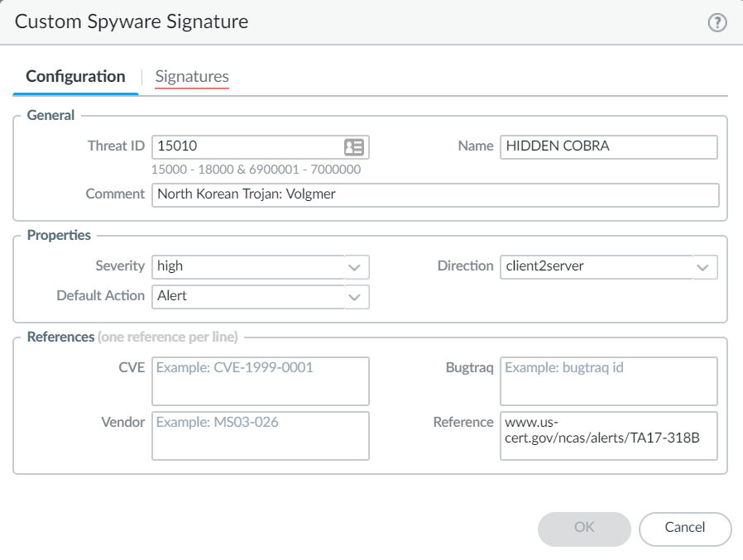This screenshot has height=560, width=743.
Task: Focus the Bugtraq text area
Action: pyautogui.click(x=608, y=381)
